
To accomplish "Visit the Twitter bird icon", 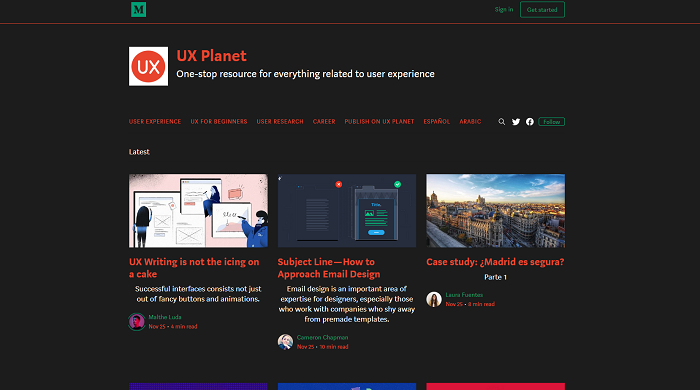I will click(x=516, y=122).
